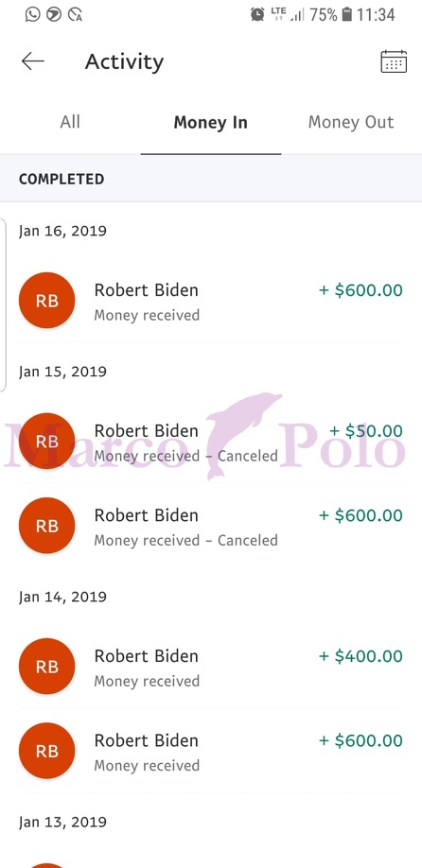This screenshot has width=422, height=868.
Task: Open the canceled $50.00 transaction
Action: 211,442
